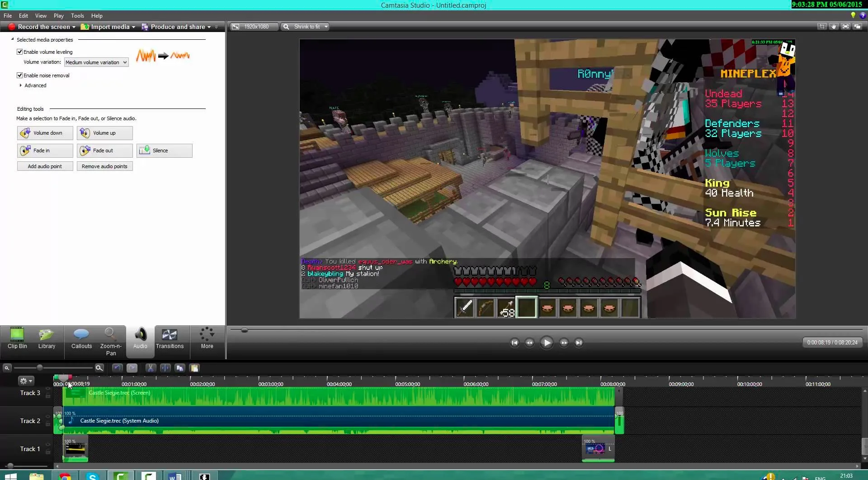Viewport: 868px width, 480px height.
Task: Click the scissors cut icon above the timeline
Action: [x=151, y=368]
